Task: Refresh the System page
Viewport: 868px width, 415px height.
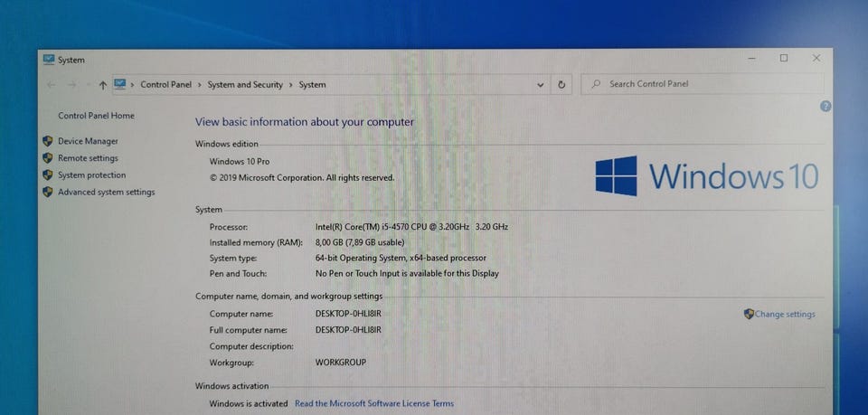Action: coord(561,85)
